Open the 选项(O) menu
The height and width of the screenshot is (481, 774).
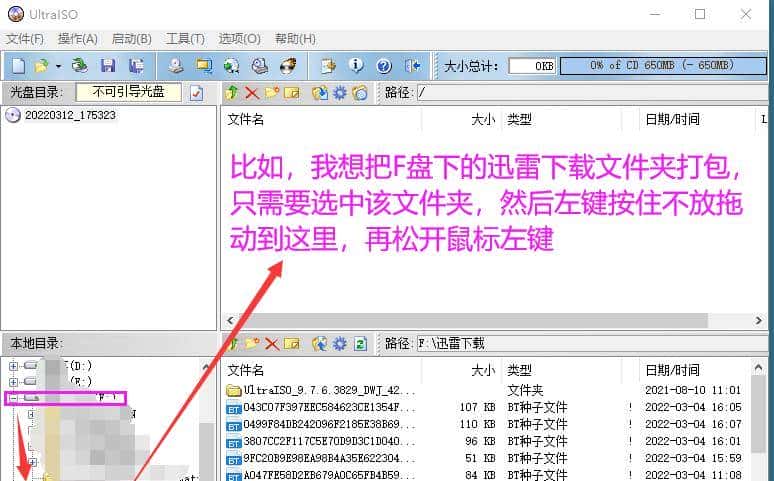point(239,39)
